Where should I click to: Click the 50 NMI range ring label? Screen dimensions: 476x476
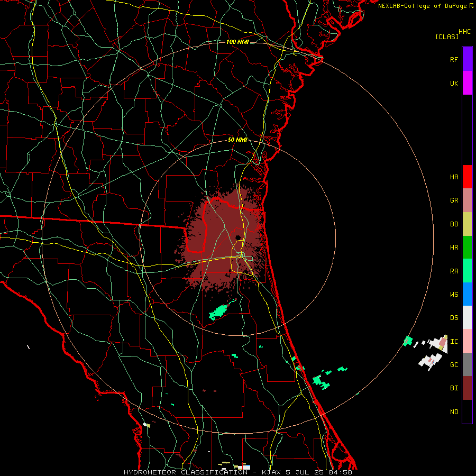tap(237, 140)
